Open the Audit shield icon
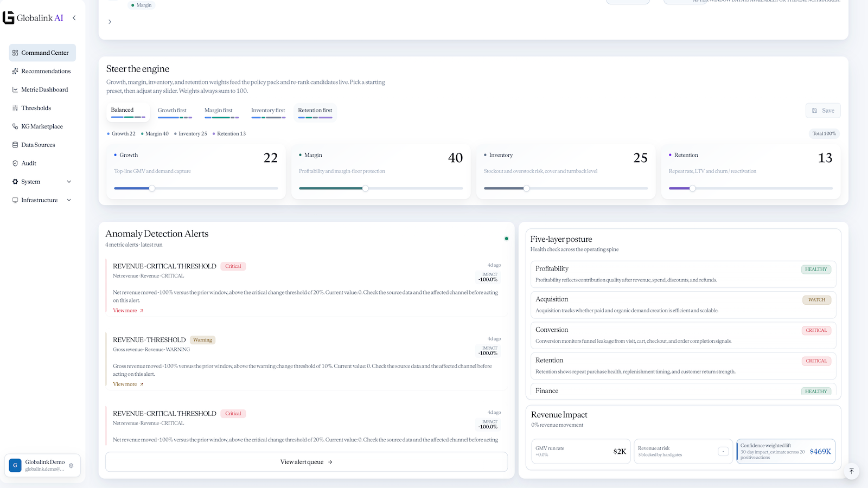The image size is (868, 488). [x=15, y=163]
